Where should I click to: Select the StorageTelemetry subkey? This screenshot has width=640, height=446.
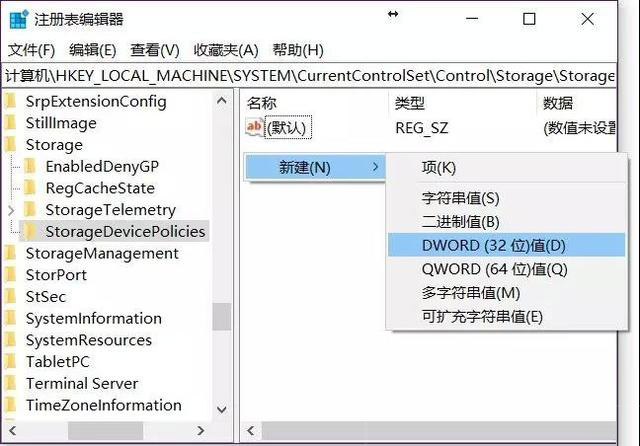click(111, 210)
